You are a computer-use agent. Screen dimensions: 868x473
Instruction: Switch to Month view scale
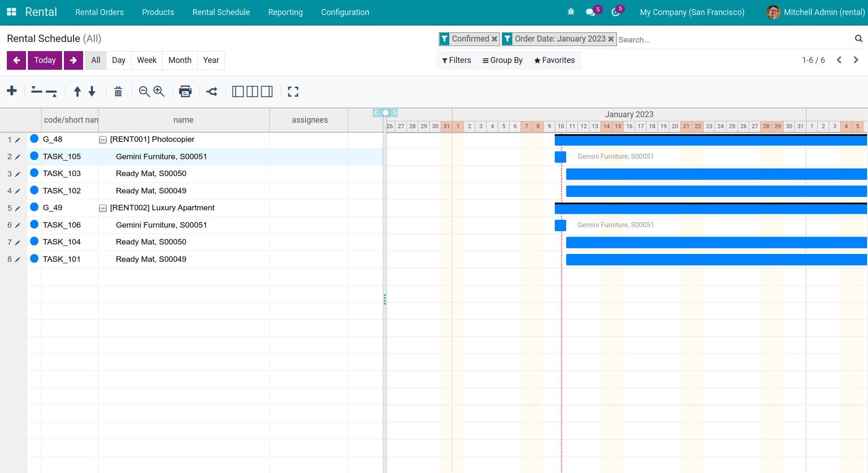tap(179, 60)
